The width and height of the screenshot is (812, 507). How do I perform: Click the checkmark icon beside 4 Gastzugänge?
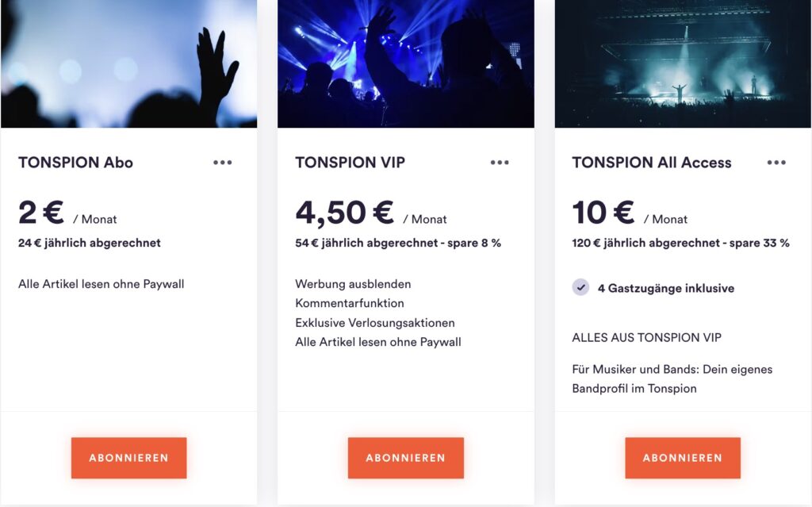[x=581, y=287]
